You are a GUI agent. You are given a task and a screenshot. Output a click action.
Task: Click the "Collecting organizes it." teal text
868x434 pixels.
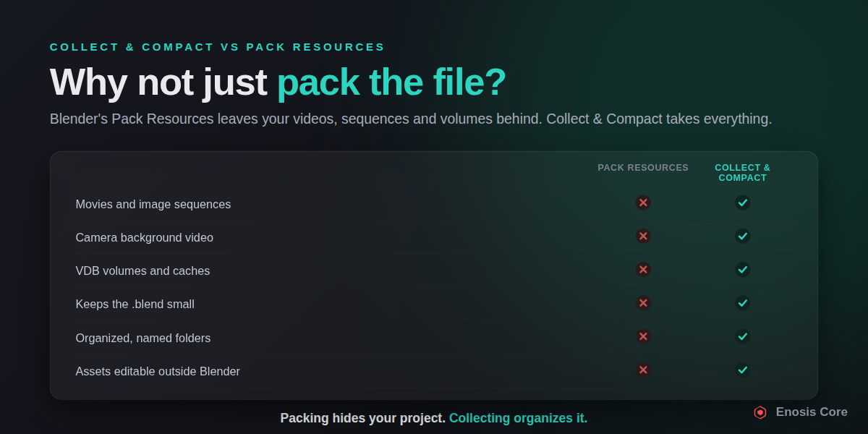click(x=518, y=418)
